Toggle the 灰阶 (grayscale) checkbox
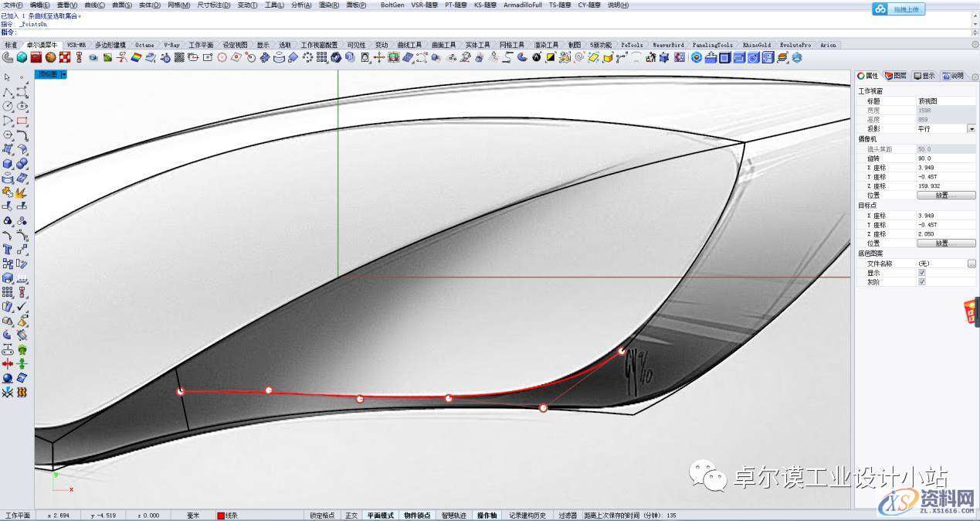This screenshot has height=521, width=980. (921, 282)
